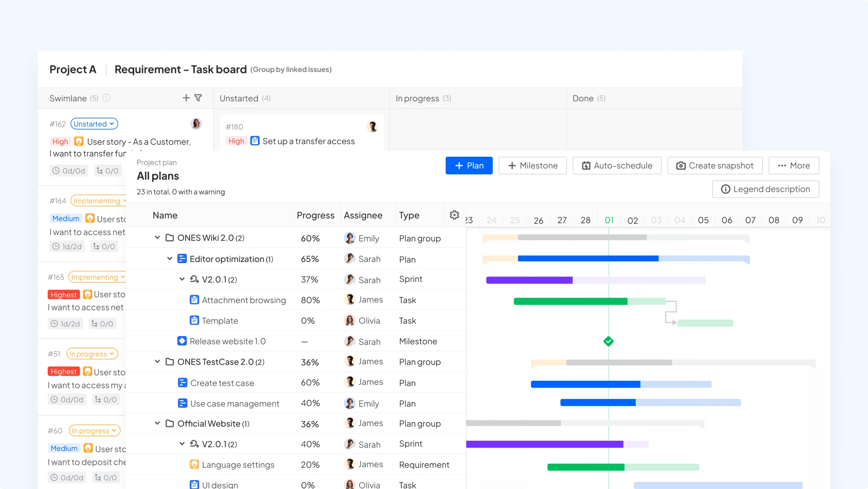This screenshot has width=868, height=489.
Task: Open Legend description
Action: (765, 189)
